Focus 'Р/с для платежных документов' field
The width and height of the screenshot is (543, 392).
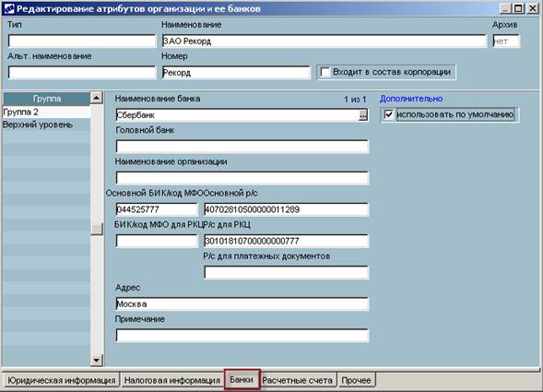[286, 272]
